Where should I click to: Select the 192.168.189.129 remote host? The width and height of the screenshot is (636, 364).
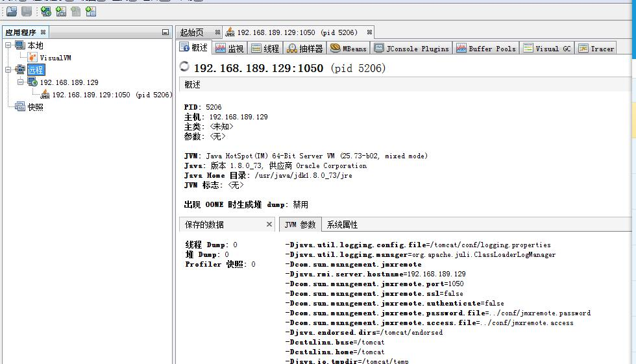[69, 82]
